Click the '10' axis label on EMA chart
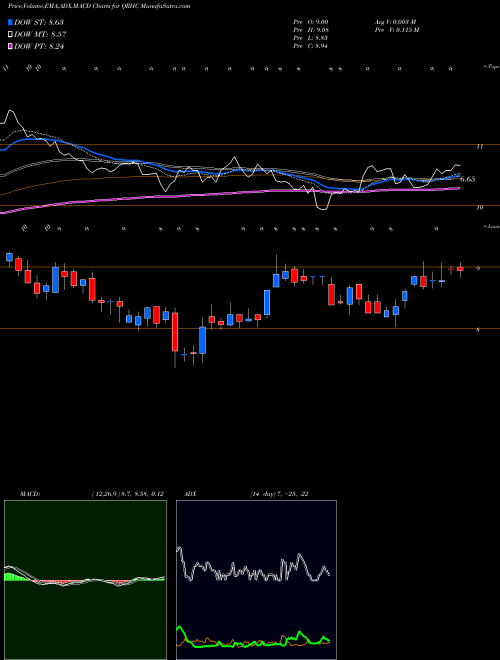The width and height of the screenshot is (500, 660). pos(479,208)
